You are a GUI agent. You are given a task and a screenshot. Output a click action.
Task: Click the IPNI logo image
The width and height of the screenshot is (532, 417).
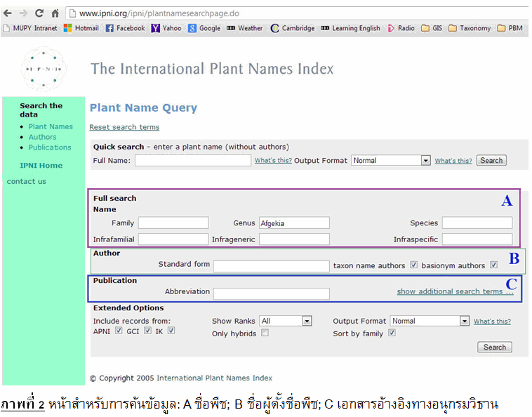(x=45, y=69)
